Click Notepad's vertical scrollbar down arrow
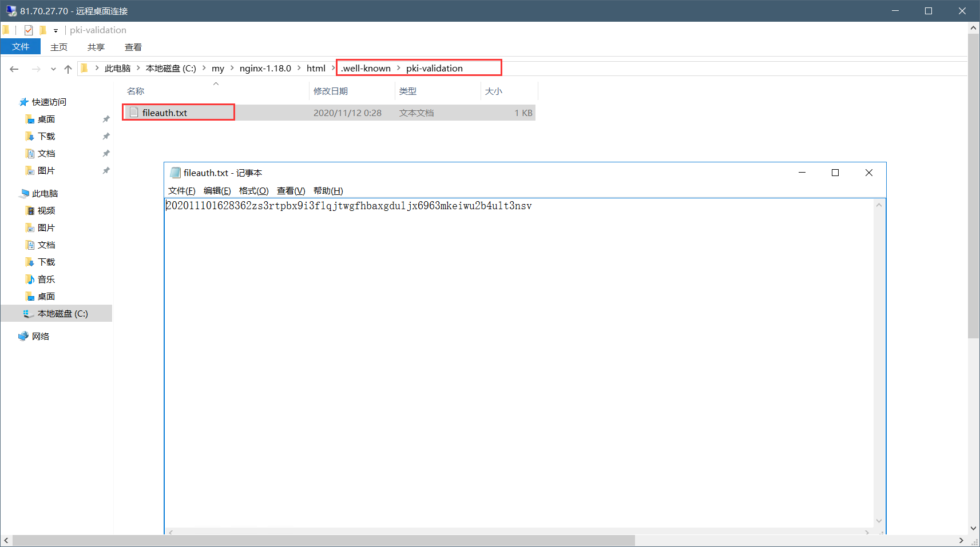Image resolution: width=980 pixels, height=547 pixels. point(879,521)
